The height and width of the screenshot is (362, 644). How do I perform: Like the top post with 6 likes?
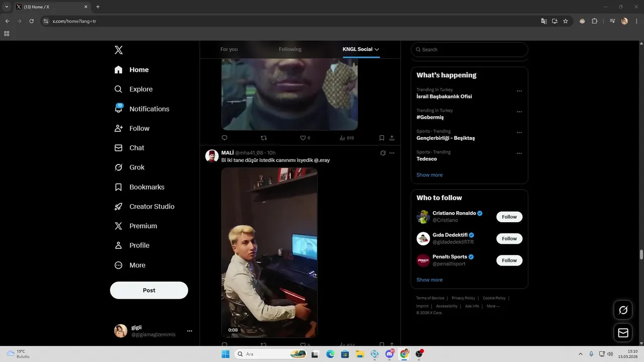[305, 138]
